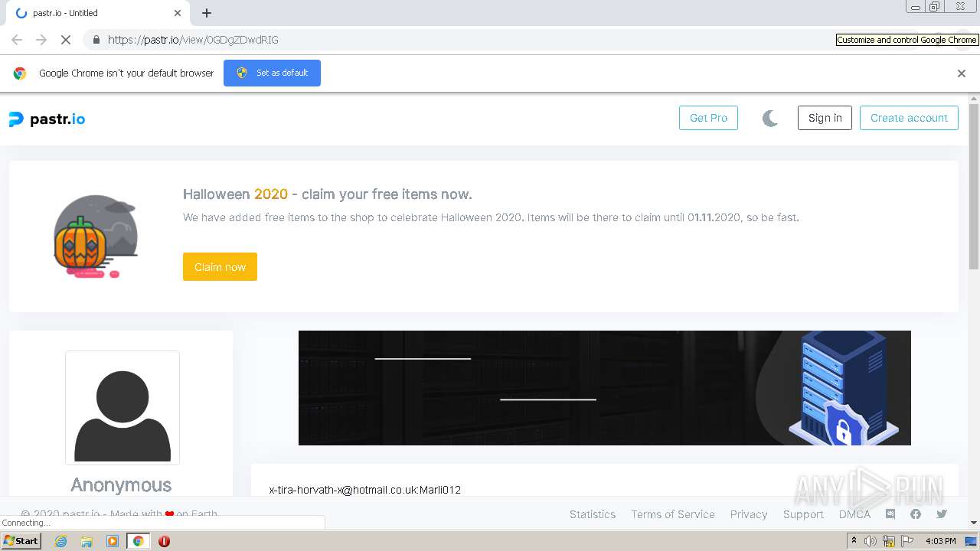
Task: Open media player taskbar icon
Action: coord(113,541)
